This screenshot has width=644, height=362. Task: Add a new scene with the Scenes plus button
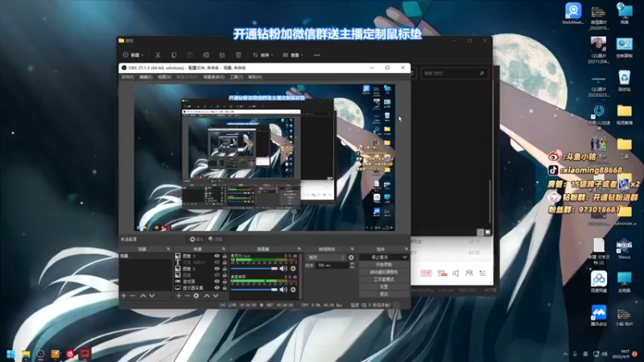tap(124, 295)
